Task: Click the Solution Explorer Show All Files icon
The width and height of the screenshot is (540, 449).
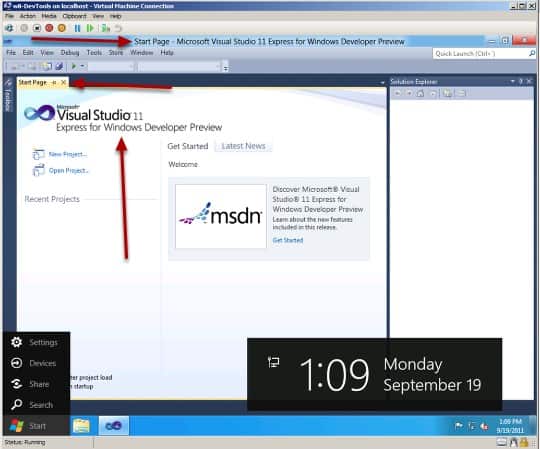Action: [447, 93]
